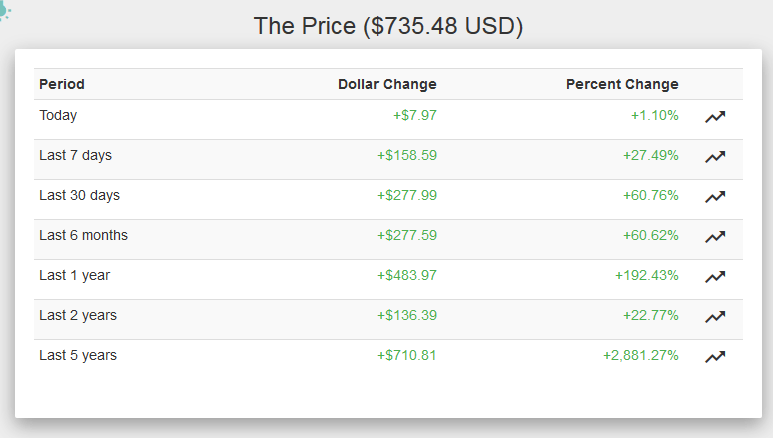The height and width of the screenshot is (438, 773).
Task: Click the teal logo icon at top left
Action: [x=4, y=11]
